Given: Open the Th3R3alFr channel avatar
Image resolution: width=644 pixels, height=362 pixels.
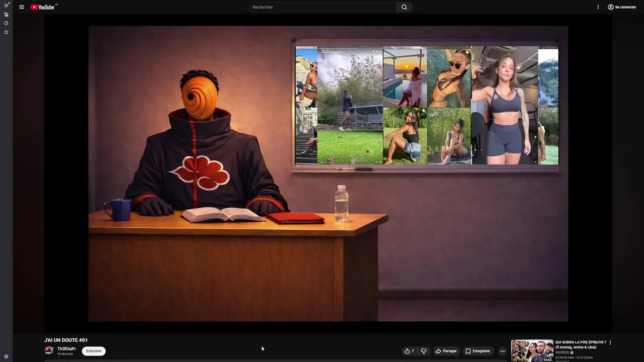Looking at the screenshot, I should tap(49, 350).
